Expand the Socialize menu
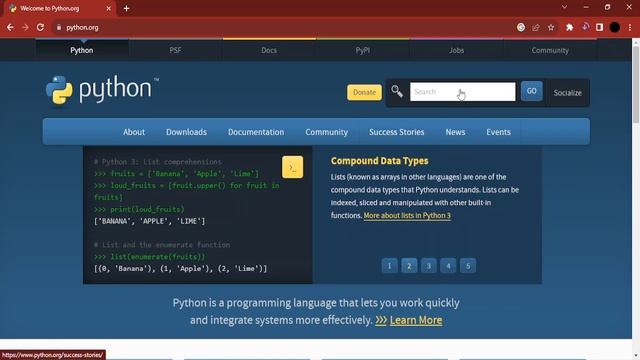 click(x=567, y=93)
